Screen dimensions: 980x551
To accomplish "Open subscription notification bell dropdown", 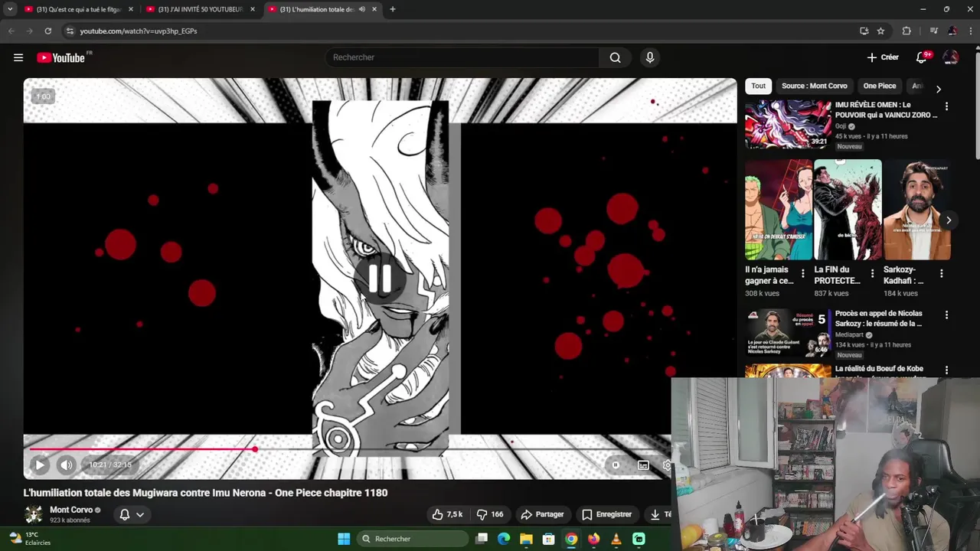I will click(132, 514).
